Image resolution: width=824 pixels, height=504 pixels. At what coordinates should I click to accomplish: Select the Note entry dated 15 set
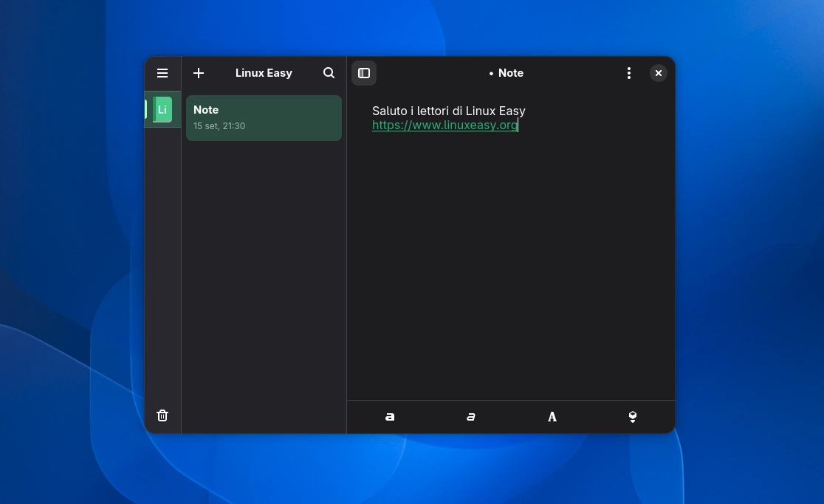point(264,117)
